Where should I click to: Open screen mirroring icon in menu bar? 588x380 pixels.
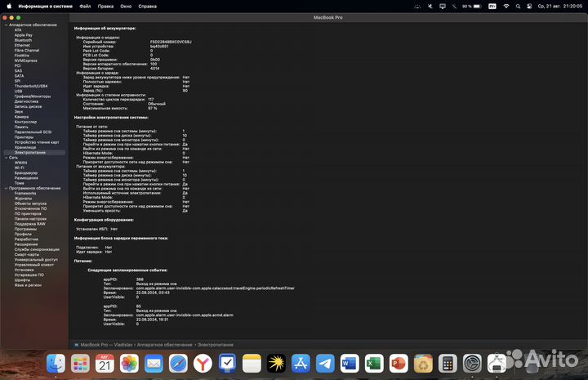coord(443,6)
